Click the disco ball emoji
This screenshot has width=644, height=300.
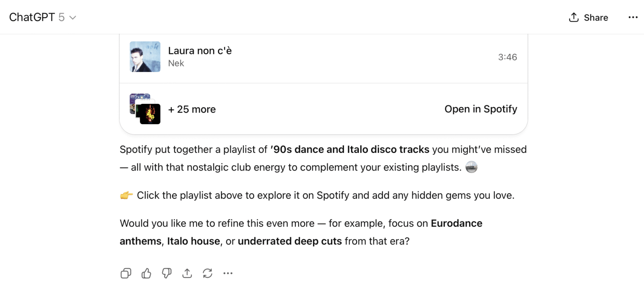pyautogui.click(x=471, y=167)
